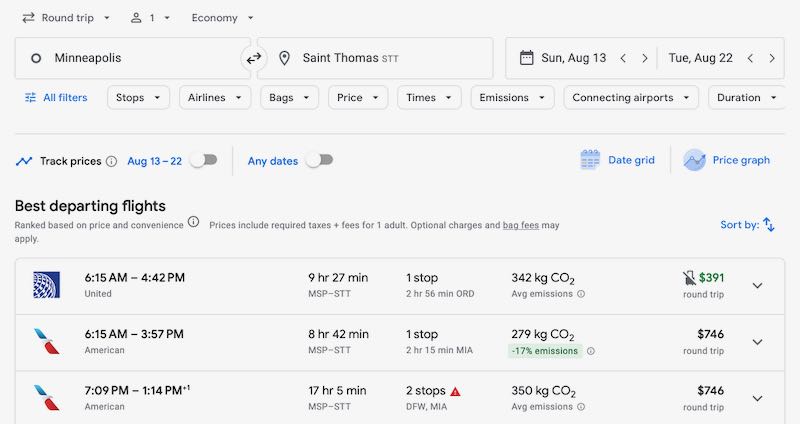Image resolution: width=800 pixels, height=424 pixels.
Task: Enable Track prices toggle for Aug 13–22
Action: (203, 160)
